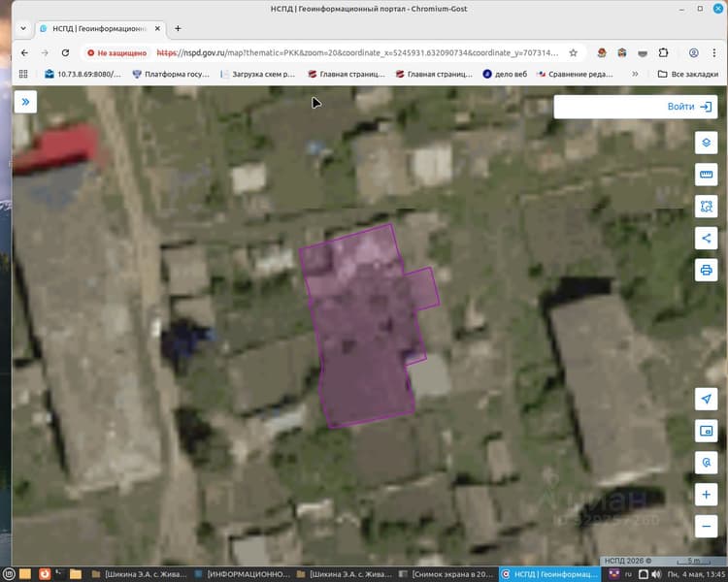Open the red flower extension icon
This screenshot has width=728, height=582.
(x=602, y=53)
